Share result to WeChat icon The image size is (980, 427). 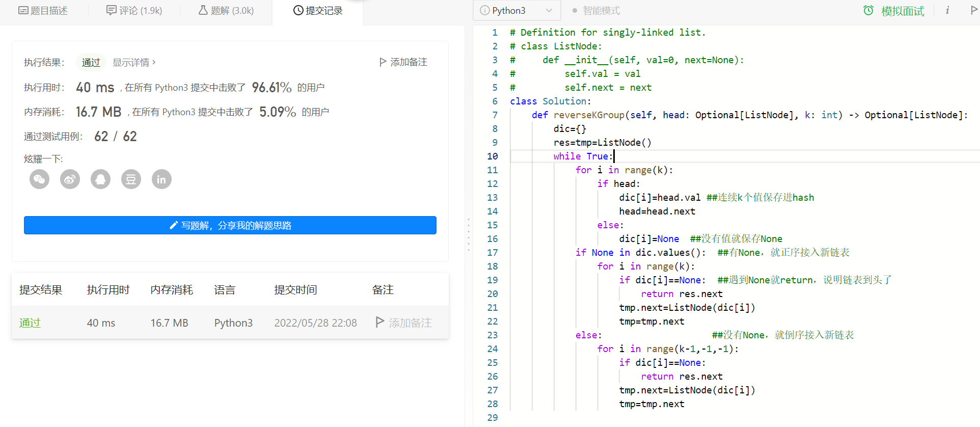pyautogui.click(x=40, y=179)
